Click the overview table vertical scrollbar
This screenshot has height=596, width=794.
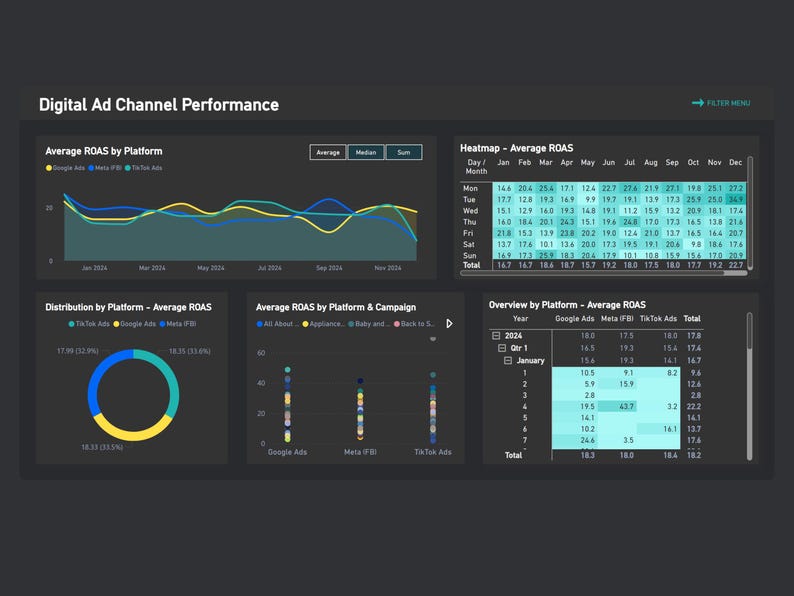pos(749,386)
